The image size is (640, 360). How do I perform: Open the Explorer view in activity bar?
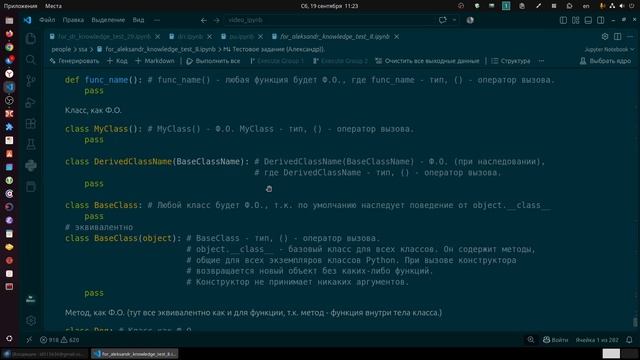point(31,39)
